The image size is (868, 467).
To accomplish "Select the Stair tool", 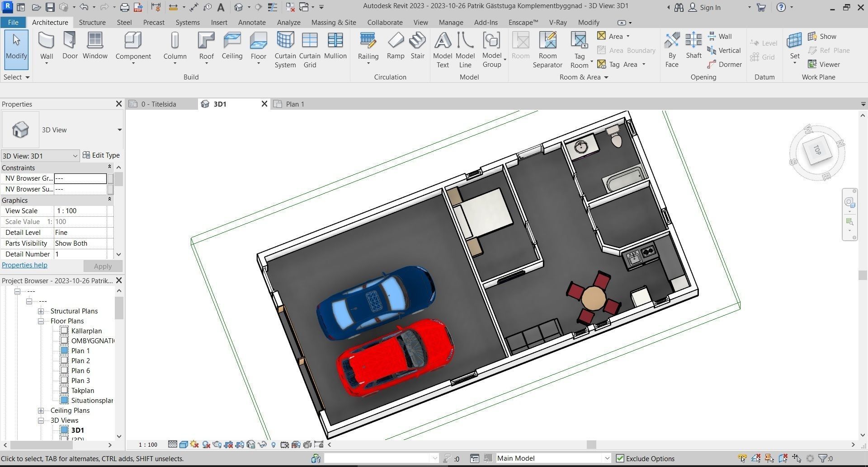I will 417,46.
